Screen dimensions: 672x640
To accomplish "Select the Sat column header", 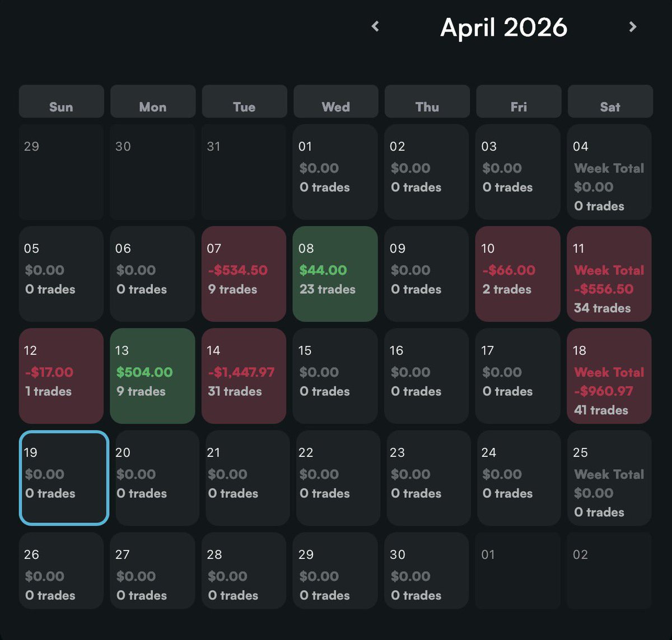I will coord(610,101).
